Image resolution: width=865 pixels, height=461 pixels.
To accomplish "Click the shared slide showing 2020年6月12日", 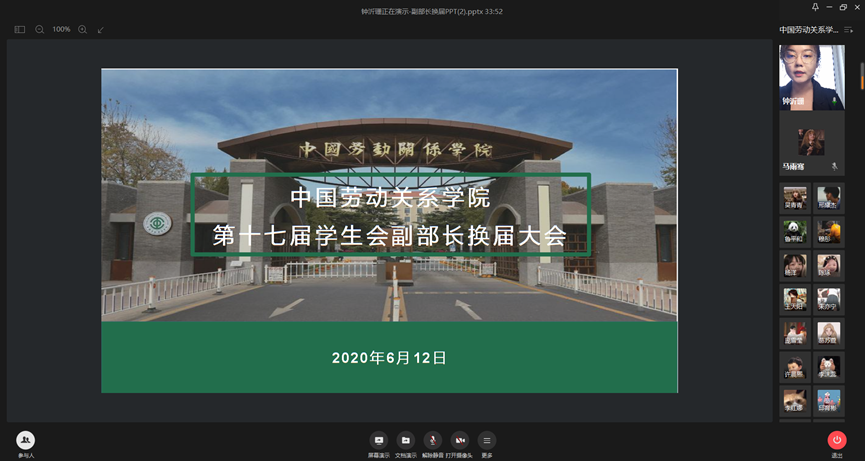I will 389,230.
